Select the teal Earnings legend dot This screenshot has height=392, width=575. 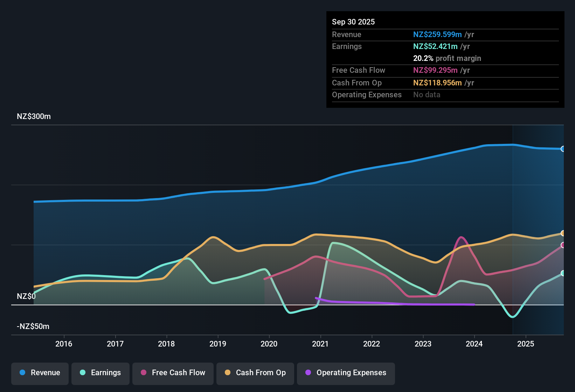[x=82, y=373]
